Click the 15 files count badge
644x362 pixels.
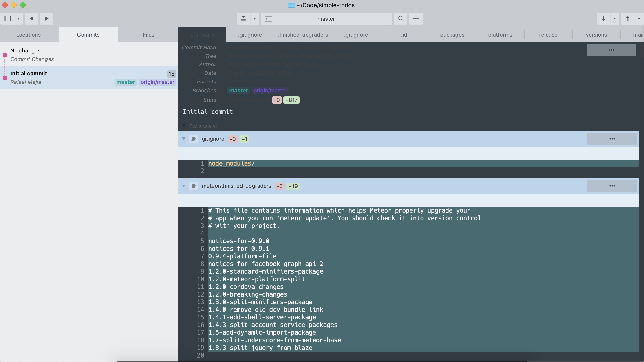(x=171, y=74)
